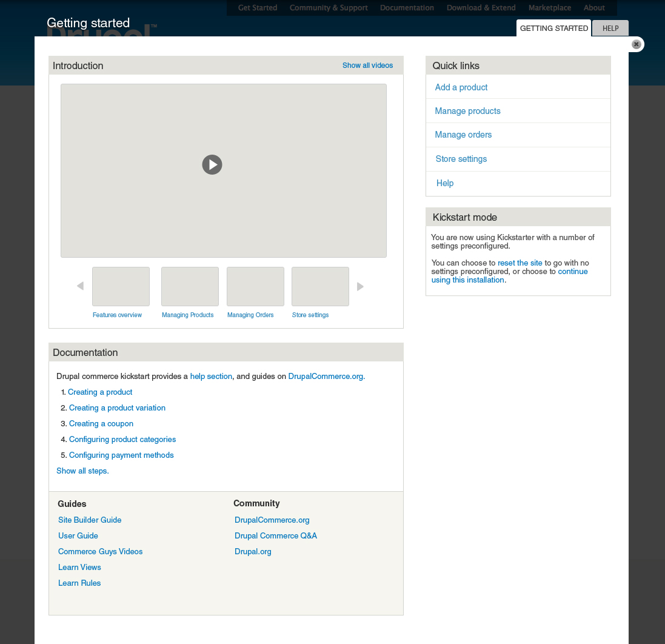665x644 pixels.
Task: Open Creating a coupon guide
Action: [x=101, y=423]
